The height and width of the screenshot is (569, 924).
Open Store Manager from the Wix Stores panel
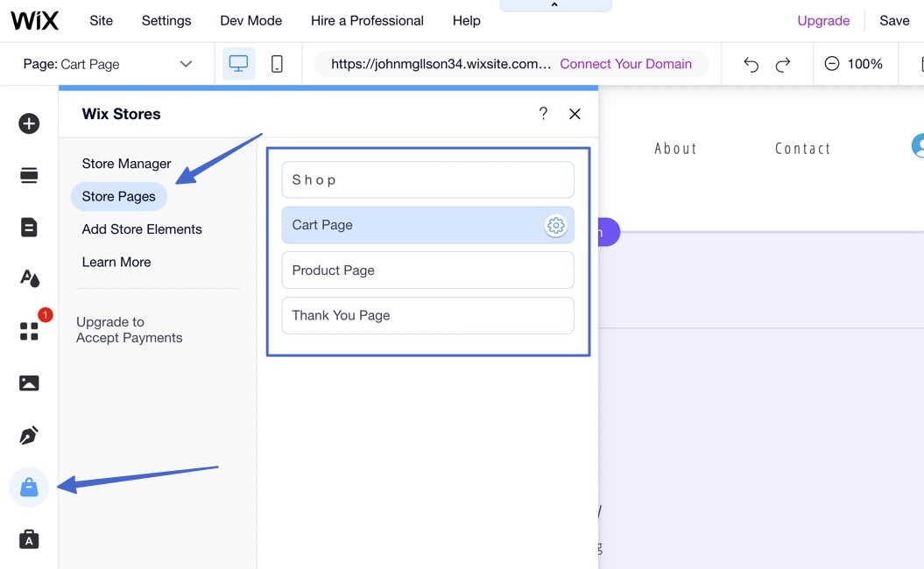(x=126, y=164)
